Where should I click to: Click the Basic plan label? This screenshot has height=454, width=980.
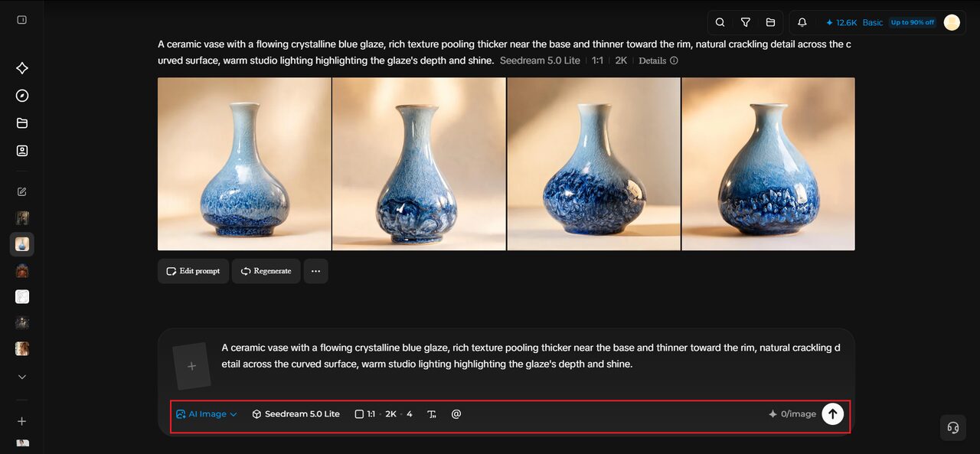click(873, 22)
